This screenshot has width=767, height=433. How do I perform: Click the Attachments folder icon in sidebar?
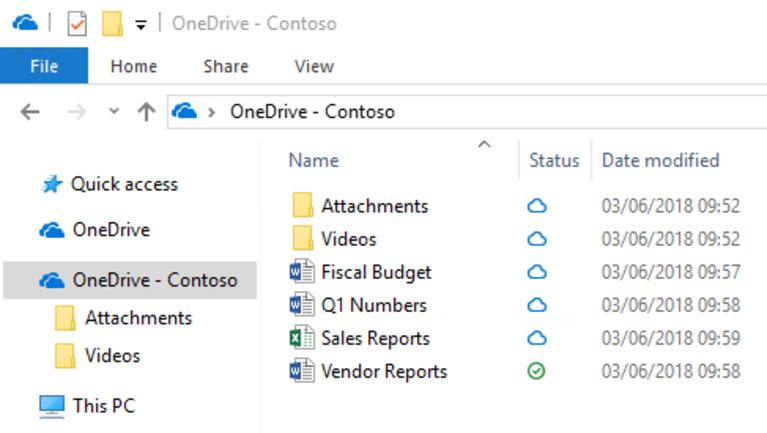[x=65, y=318]
